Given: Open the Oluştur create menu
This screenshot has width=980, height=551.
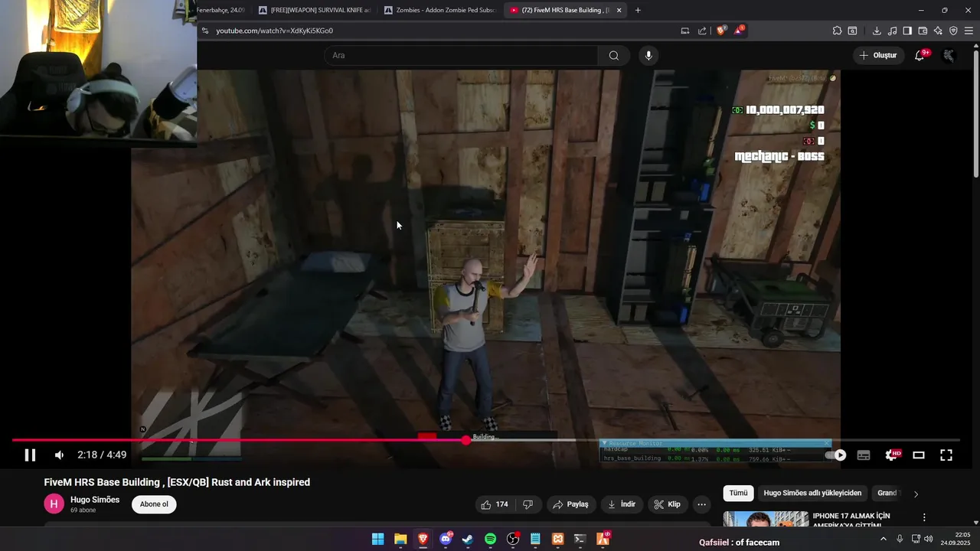Looking at the screenshot, I should pos(877,55).
